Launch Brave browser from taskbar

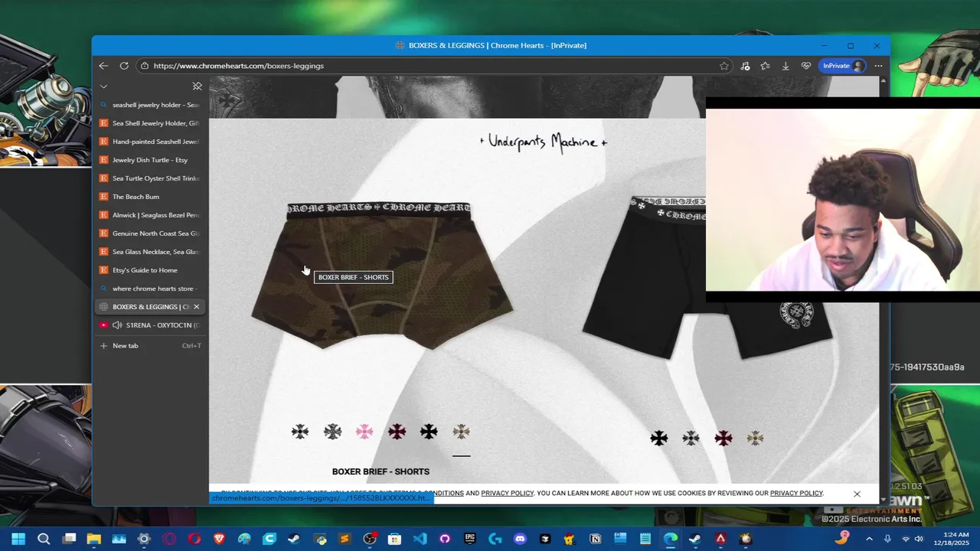coord(219,539)
